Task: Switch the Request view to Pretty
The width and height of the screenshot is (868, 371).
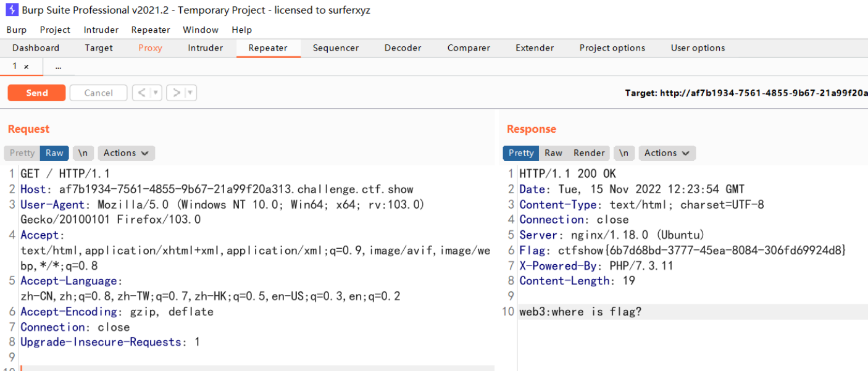Action: tap(22, 153)
